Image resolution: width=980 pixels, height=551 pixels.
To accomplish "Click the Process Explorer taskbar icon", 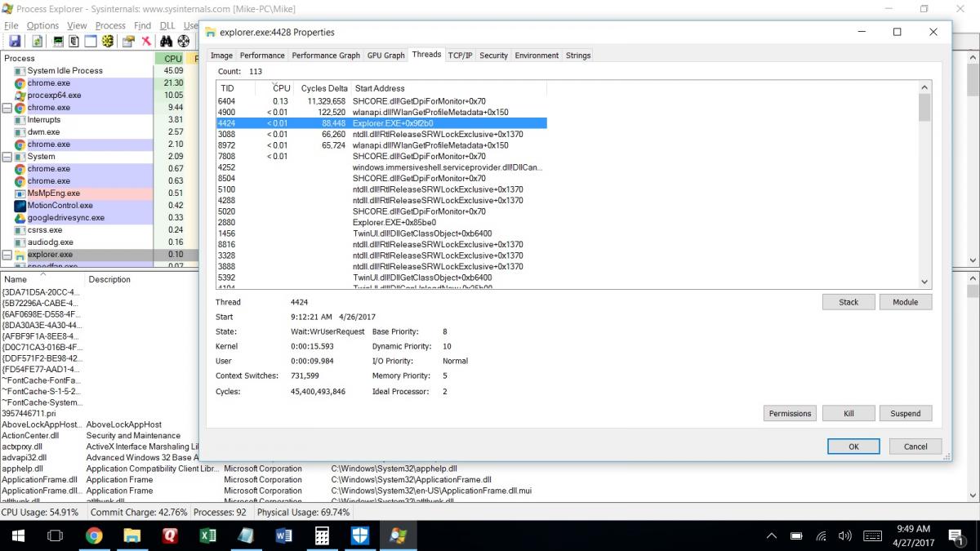I will point(398,536).
